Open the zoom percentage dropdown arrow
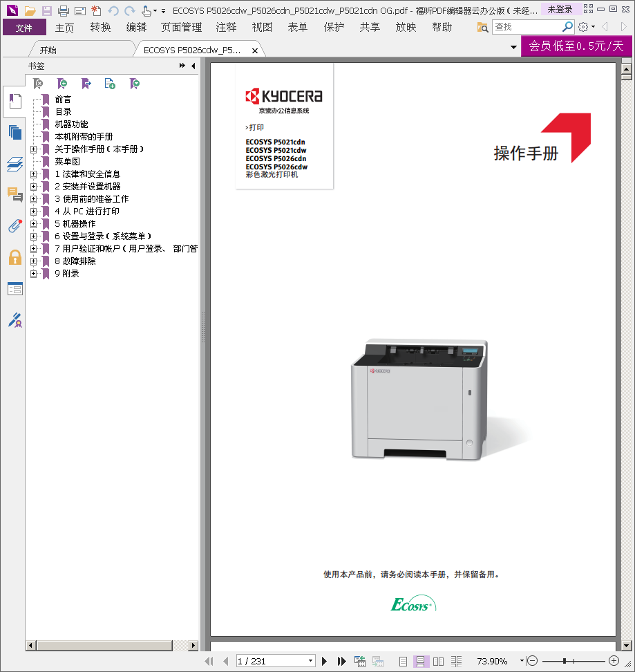This screenshot has width=635, height=672. tap(522, 660)
